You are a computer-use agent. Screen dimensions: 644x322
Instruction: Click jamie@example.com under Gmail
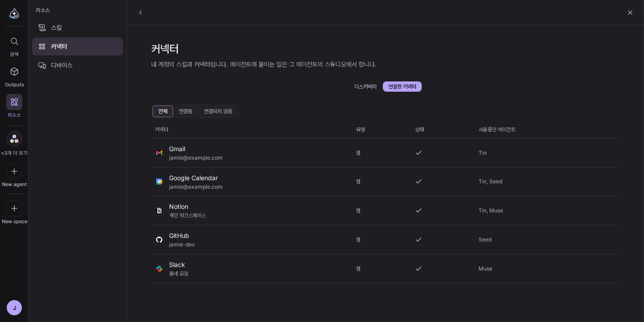coord(195,158)
